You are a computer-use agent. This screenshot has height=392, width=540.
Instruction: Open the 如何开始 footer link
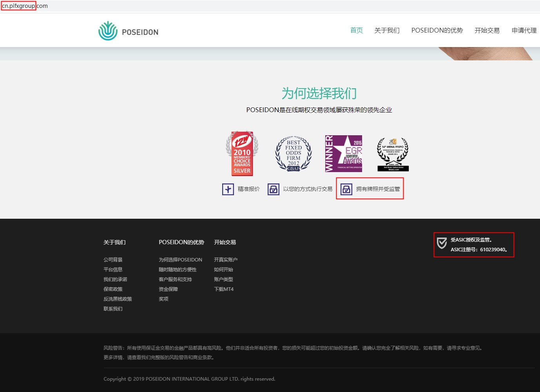tap(223, 269)
